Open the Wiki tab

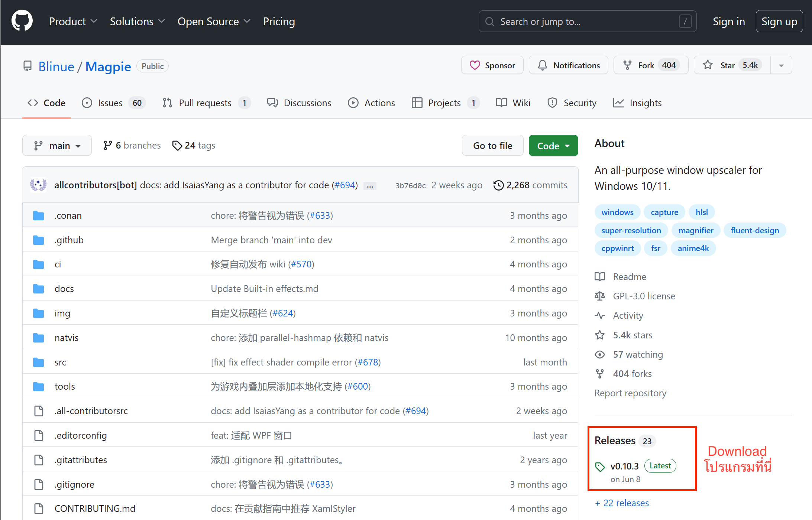(513, 103)
